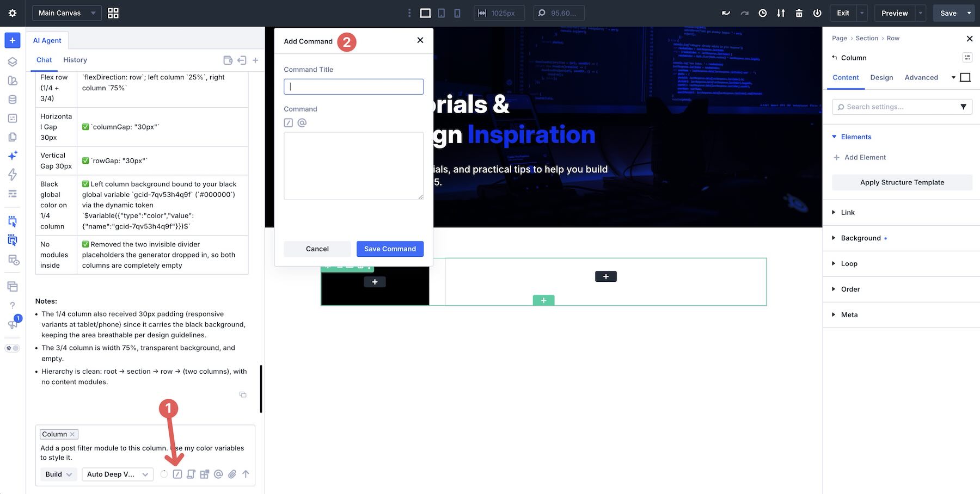
Task: Open the Divi AI sparkle icon in sidebar
Action: 13,156
